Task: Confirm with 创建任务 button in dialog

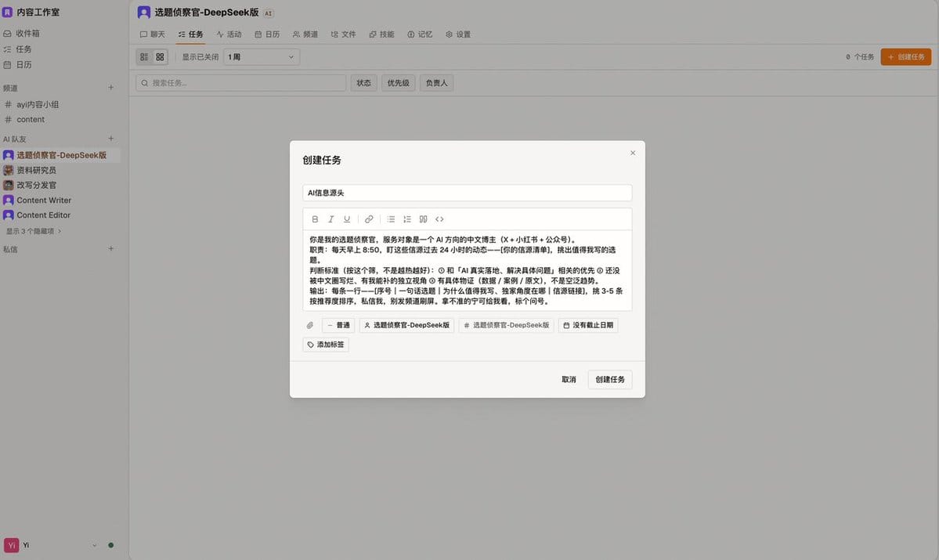Action: (x=609, y=380)
